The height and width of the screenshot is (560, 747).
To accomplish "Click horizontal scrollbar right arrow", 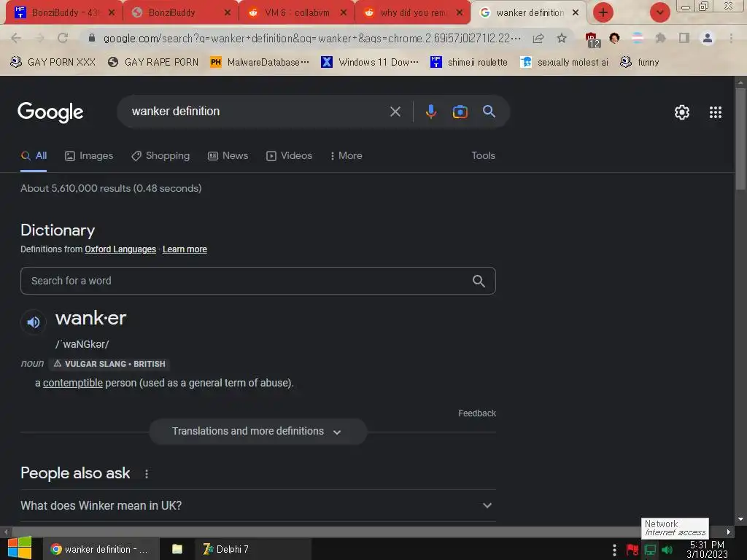I will [x=729, y=532].
